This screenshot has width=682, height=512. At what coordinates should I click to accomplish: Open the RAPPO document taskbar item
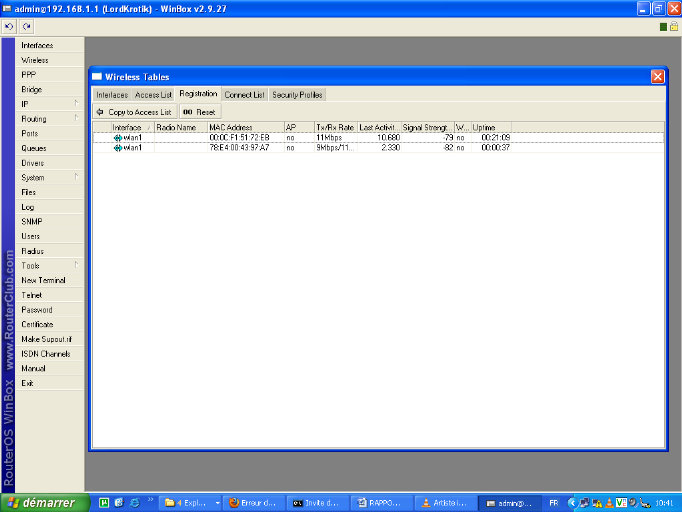[381, 503]
